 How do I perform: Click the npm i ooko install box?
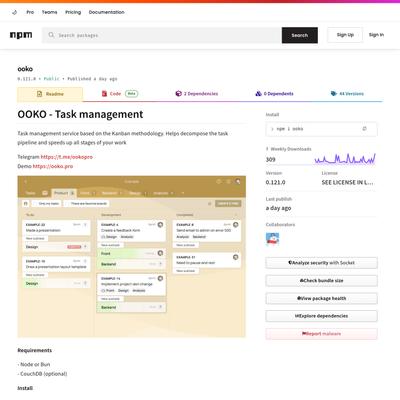point(321,129)
